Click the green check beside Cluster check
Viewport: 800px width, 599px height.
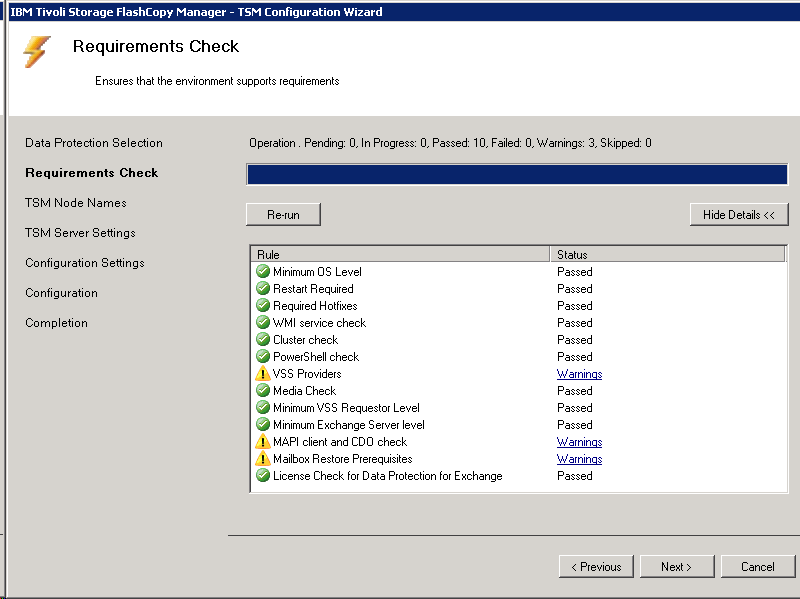click(x=263, y=340)
